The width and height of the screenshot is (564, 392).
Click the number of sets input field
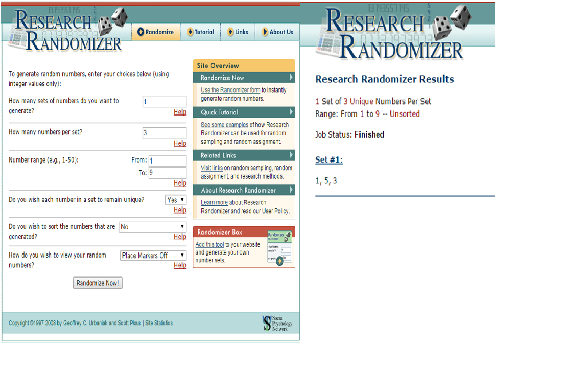coord(165,102)
